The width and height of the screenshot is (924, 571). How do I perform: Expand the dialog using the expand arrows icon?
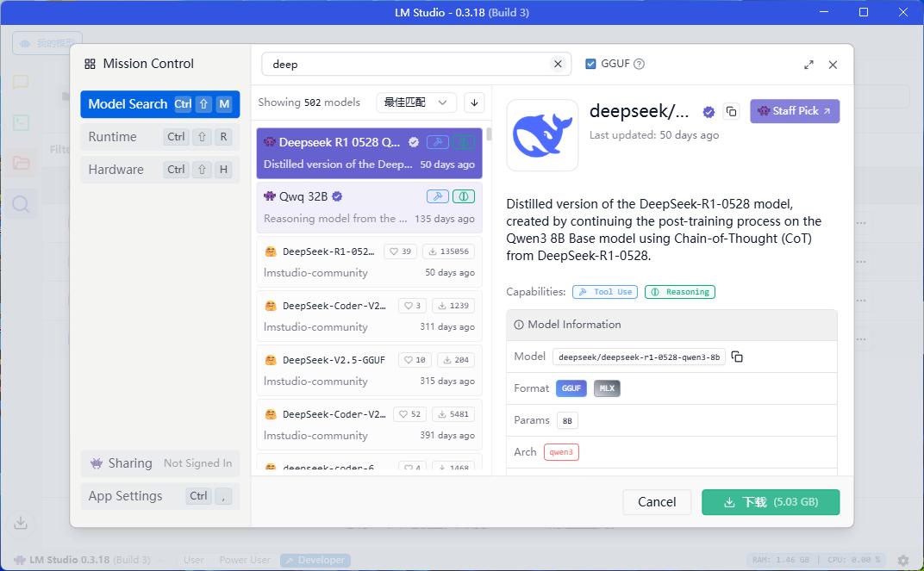point(808,65)
